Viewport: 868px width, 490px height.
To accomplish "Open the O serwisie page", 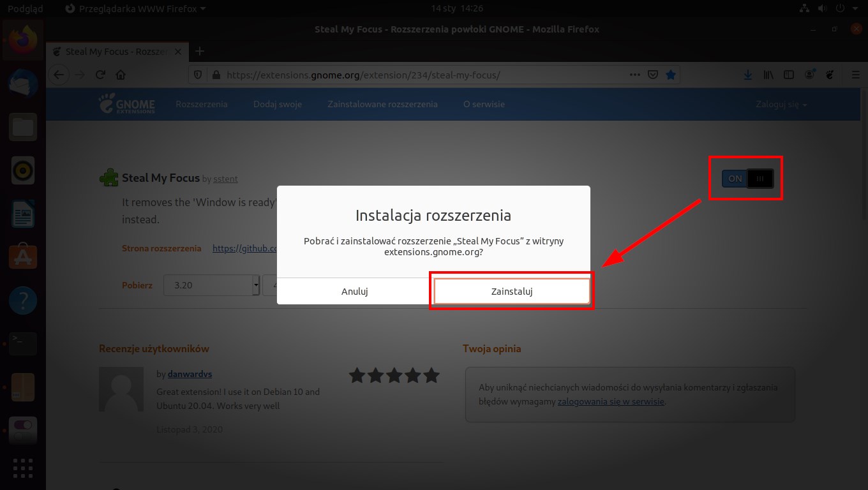I will 484,104.
